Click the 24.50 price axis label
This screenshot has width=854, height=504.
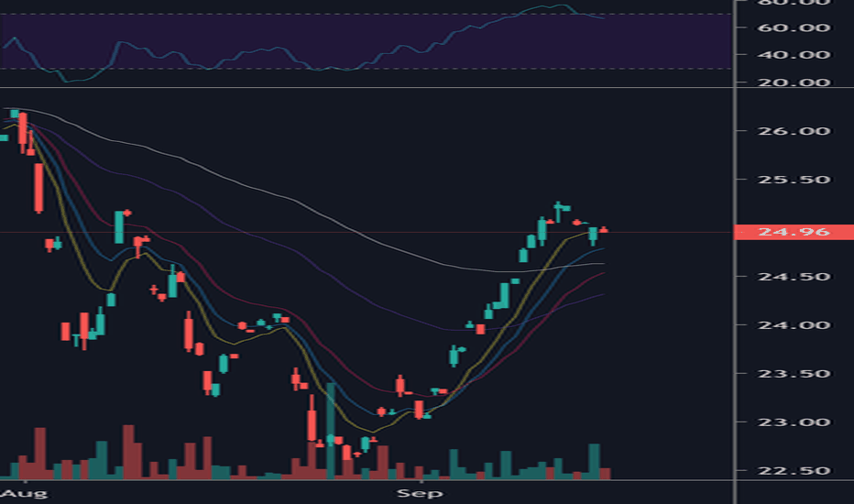click(x=794, y=277)
